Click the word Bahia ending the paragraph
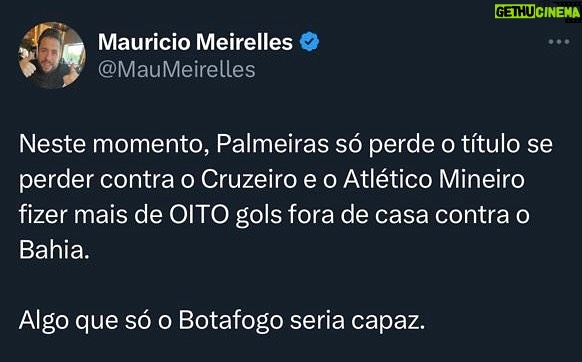The width and height of the screenshot is (582, 362). coord(54,250)
